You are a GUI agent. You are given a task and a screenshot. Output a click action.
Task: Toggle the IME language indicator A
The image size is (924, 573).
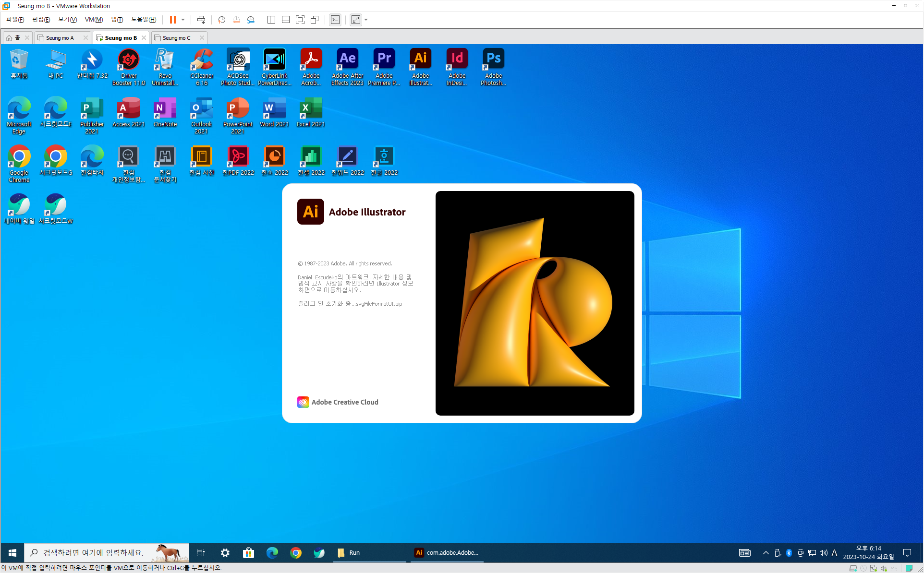(834, 553)
